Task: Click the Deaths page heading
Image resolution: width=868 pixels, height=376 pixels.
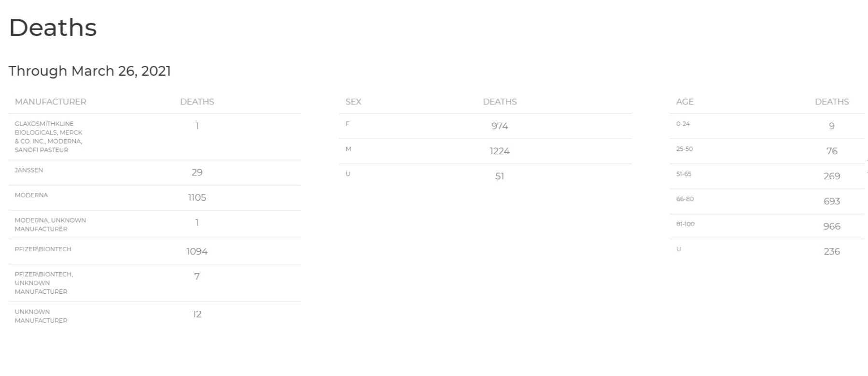Action: [x=53, y=28]
